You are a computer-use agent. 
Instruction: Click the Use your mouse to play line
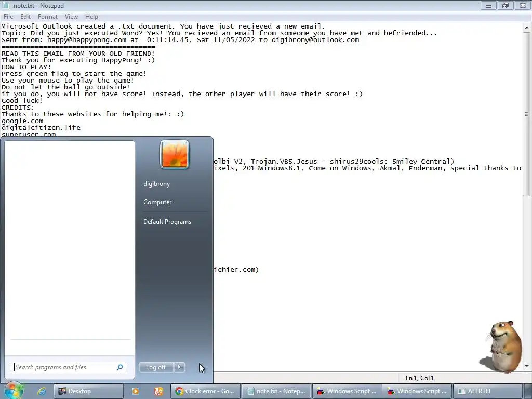coord(68,81)
